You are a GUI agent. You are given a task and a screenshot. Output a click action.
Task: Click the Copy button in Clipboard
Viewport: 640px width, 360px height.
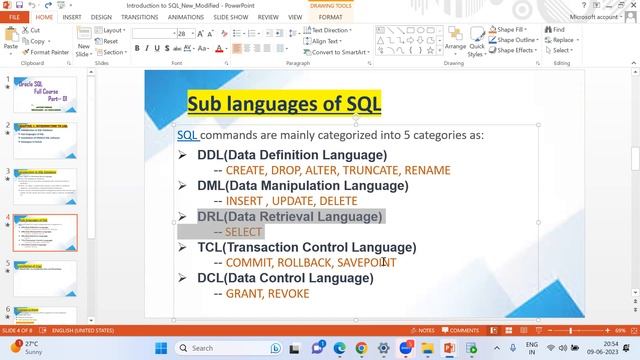coord(36,41)
